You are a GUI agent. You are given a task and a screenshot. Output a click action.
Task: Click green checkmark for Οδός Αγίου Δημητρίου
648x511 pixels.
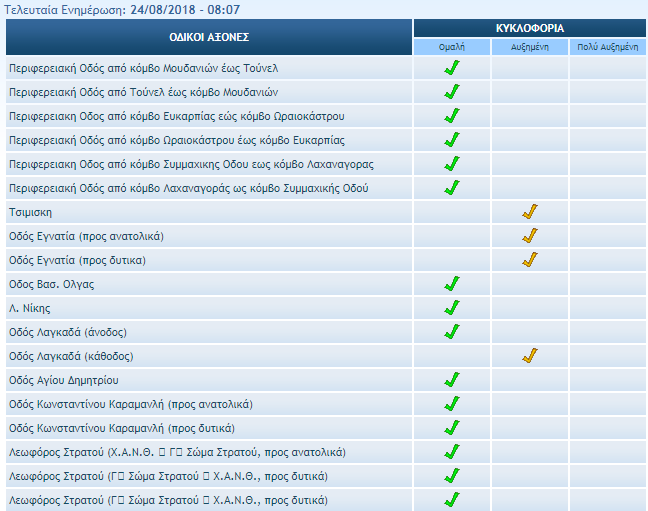pyautogui.click(x=452, y=380)
